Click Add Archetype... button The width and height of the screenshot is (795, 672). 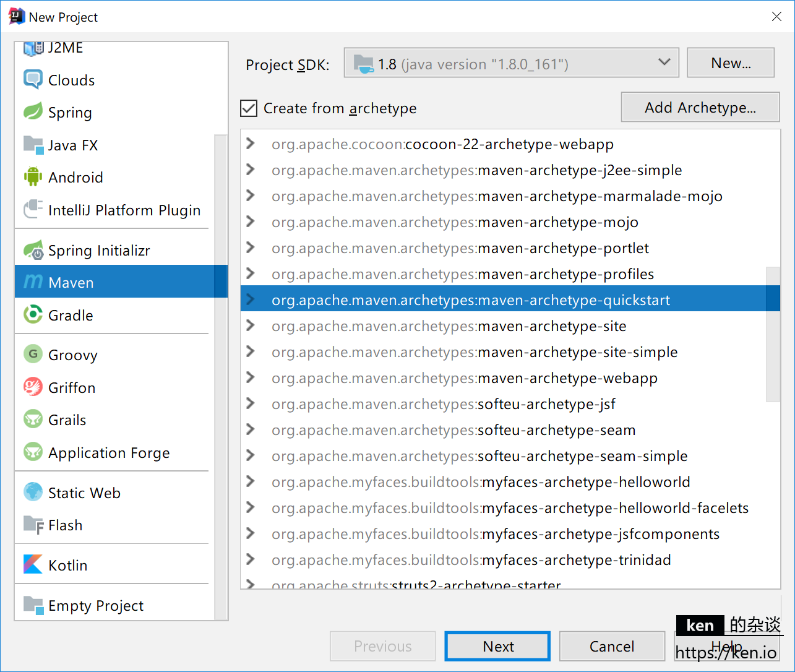click(x=700, y=108)
